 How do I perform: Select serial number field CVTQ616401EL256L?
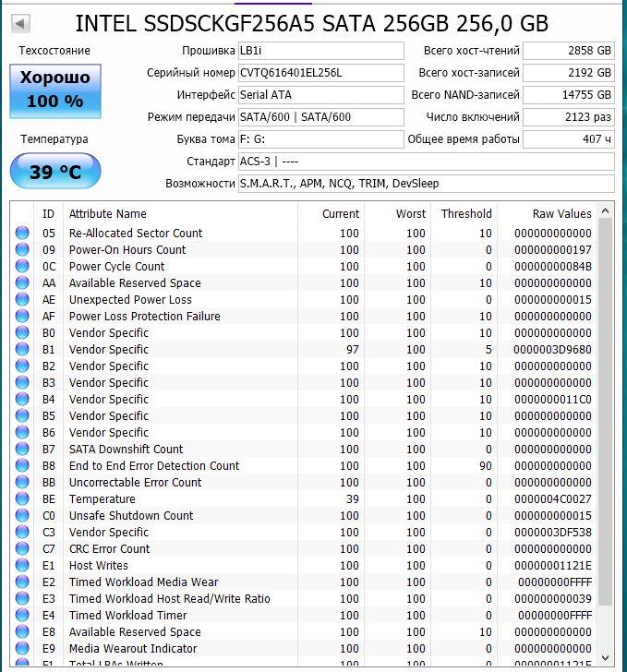[320, 73]
